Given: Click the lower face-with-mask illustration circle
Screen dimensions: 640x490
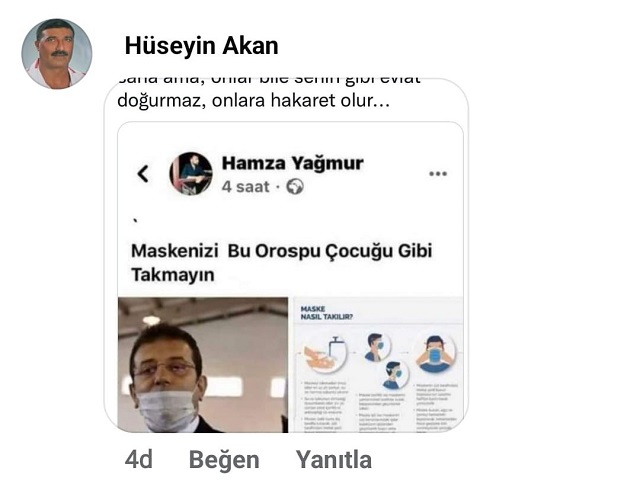Looking at the screenshot, I should tap(394, 374).
